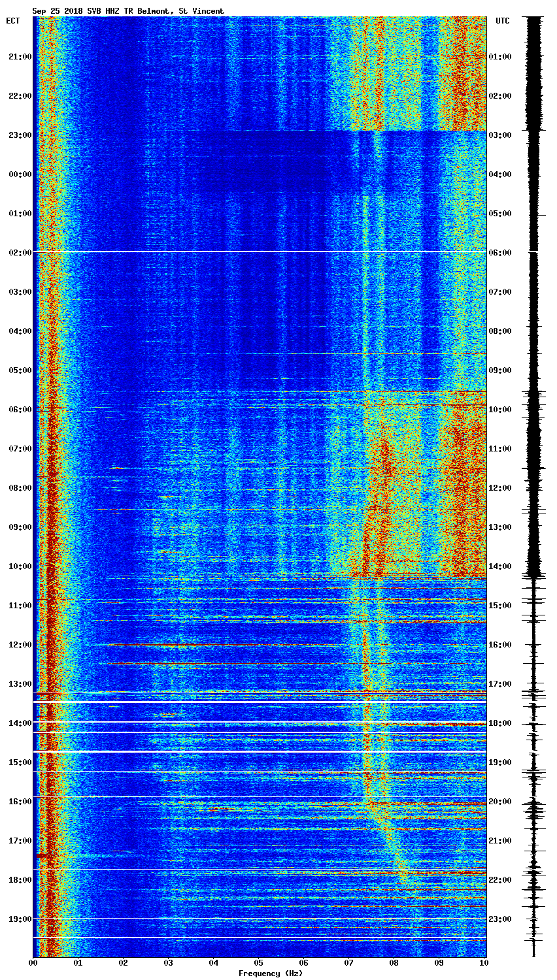Click the ECT axis '02:00' time label
The height and width of the screenshot is (980, 557).
[x=20, y=253]
